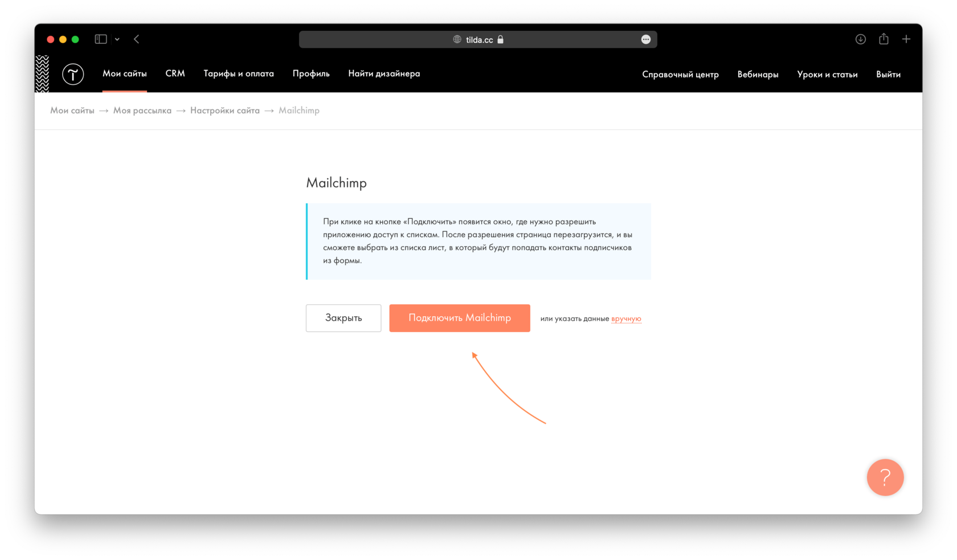Show Safari downloads
Screen dimensions: 957x560
(861, 39)
